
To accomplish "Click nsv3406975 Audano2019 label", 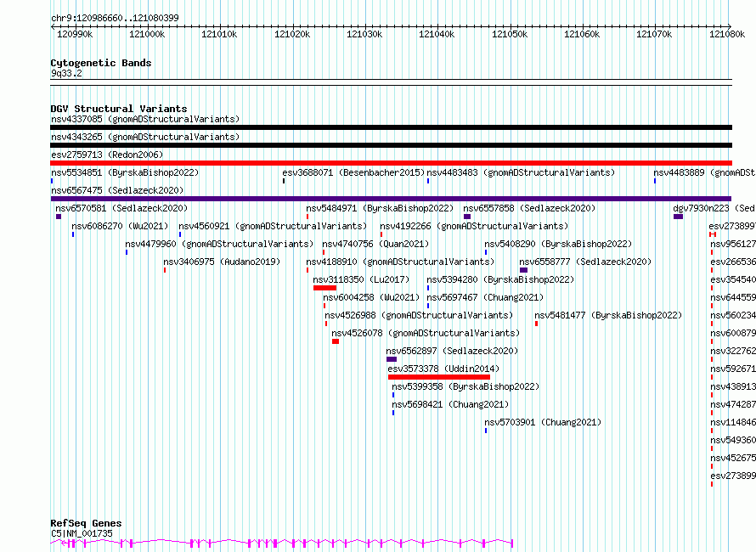I will coord(222,262).
